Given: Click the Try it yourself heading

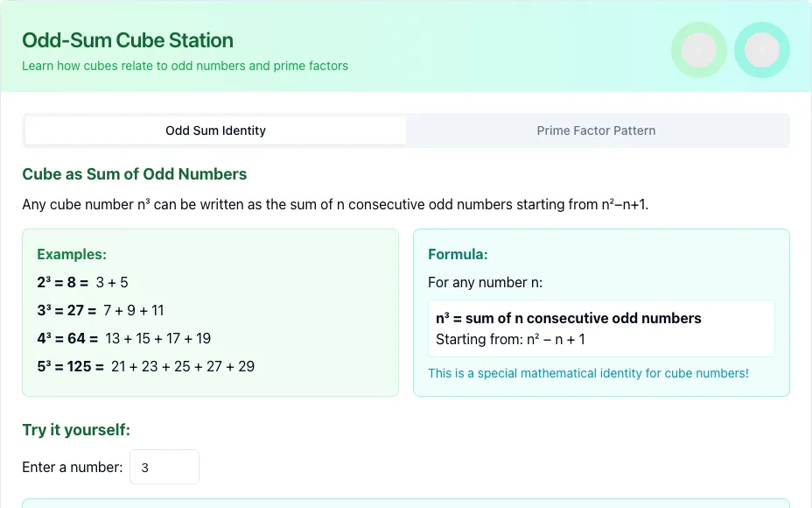Looking at the screenshot, I should pos(76,430).
